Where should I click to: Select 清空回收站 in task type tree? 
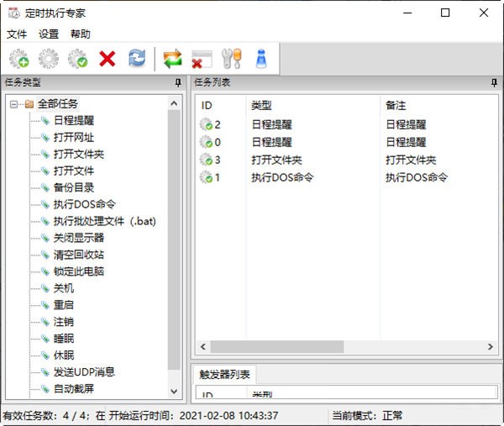(79, 255)
